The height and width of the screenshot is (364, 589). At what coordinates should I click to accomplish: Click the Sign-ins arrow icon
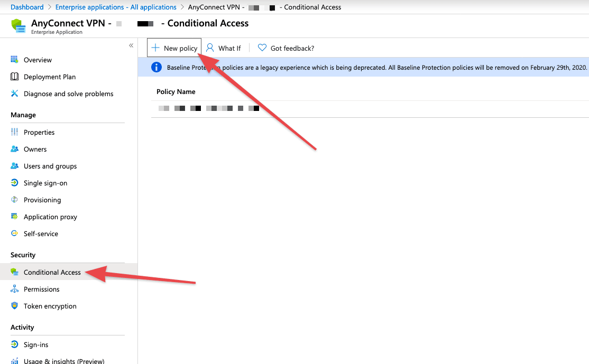tap(14, 344)
